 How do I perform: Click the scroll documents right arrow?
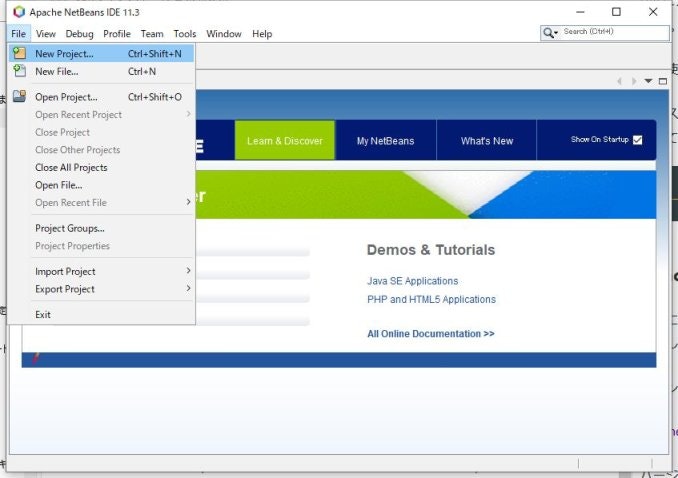[x=634, y=81]
